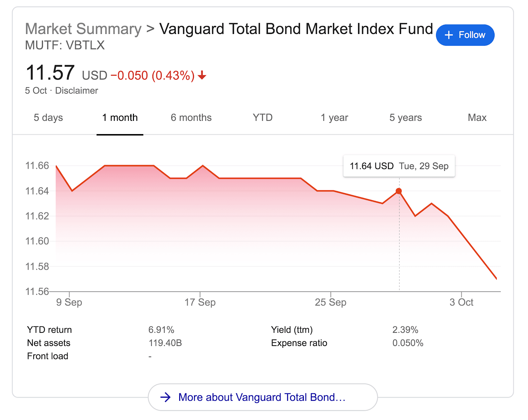This screenshot has width=528, height=420.
Task: Switch to 6 months range
Action: coord(191,118)
